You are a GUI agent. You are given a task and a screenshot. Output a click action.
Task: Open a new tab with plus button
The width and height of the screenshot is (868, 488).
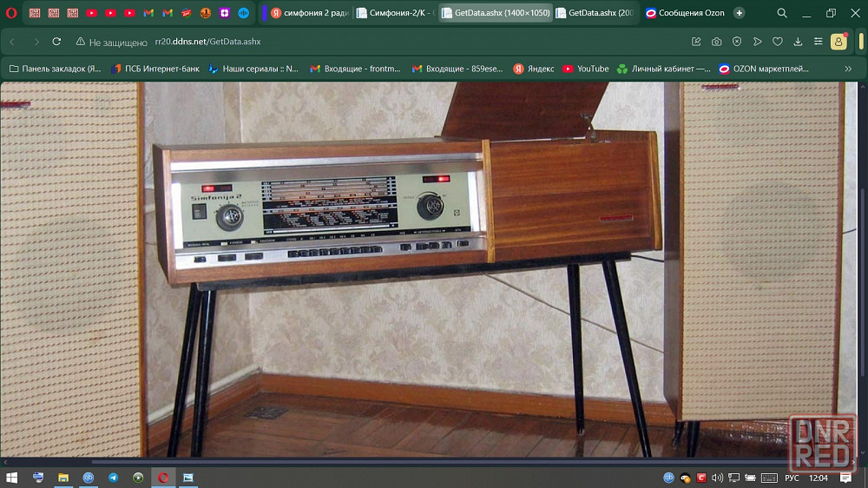[x=739, y=13]
